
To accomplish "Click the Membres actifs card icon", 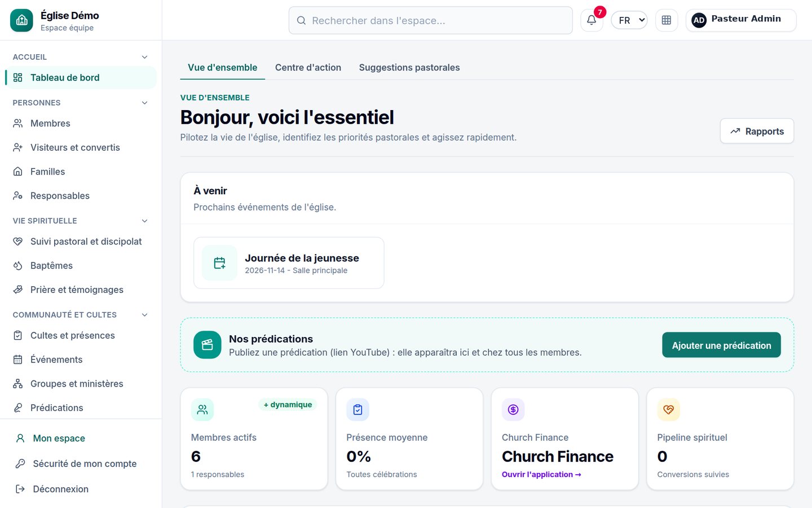I will click(x=202, y=410).
